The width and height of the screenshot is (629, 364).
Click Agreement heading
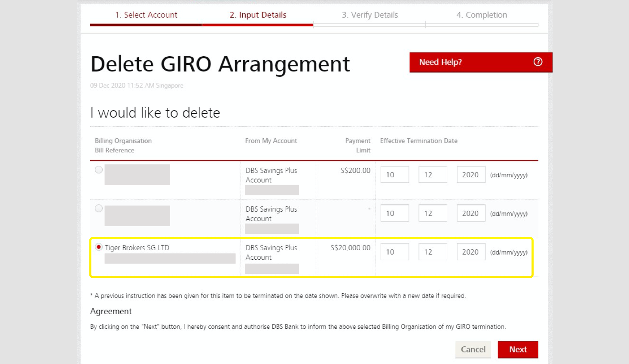pos(111,311)
